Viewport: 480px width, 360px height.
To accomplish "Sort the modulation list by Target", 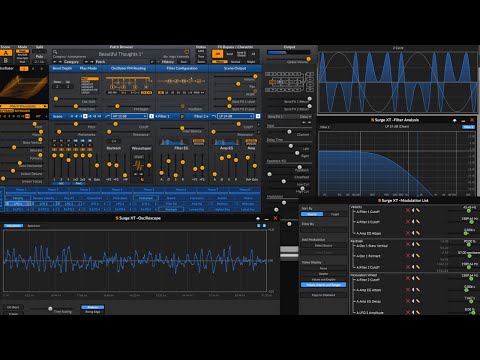I will (335, 214).
